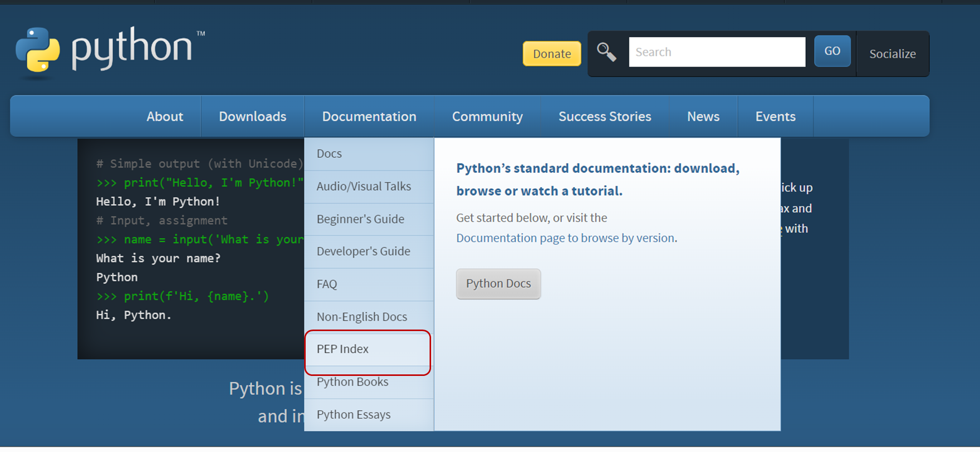Click the Python Docs button
This screenshot has height=452, width=980.
pos(499,284)
